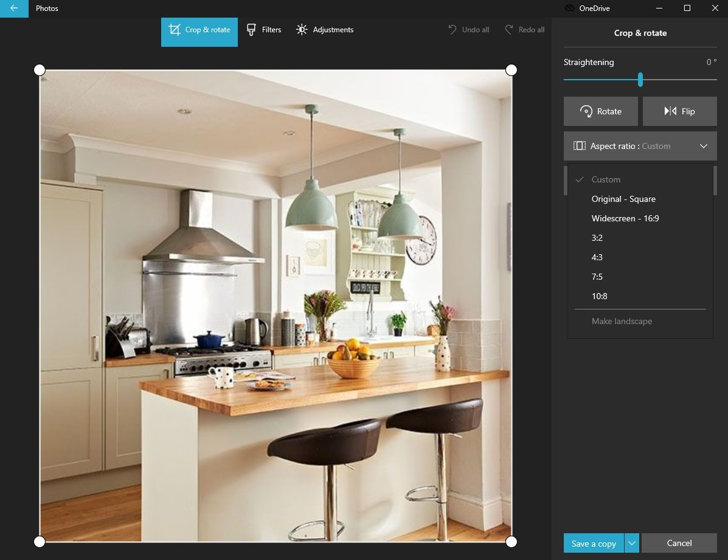
Task: Select the Widescreen - 16:9 aspect ratio
Action: click(625, 218)
